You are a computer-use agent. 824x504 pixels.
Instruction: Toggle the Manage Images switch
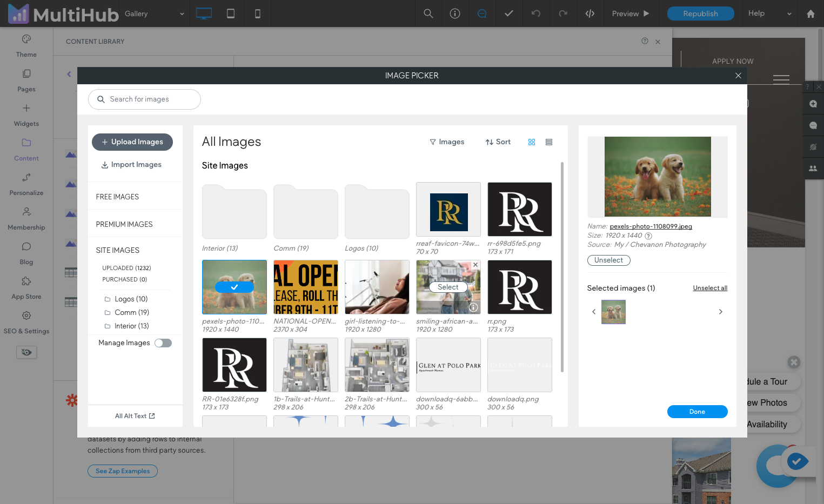[163, 343]
